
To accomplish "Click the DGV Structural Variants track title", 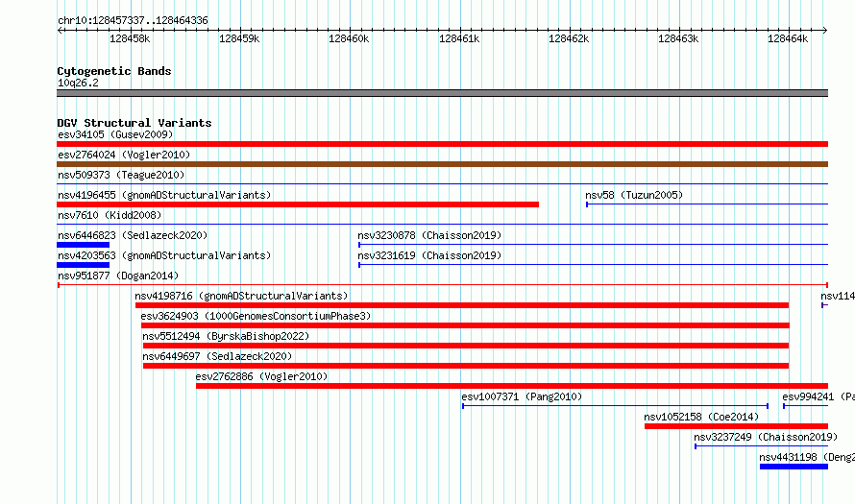I will point(134,123).
